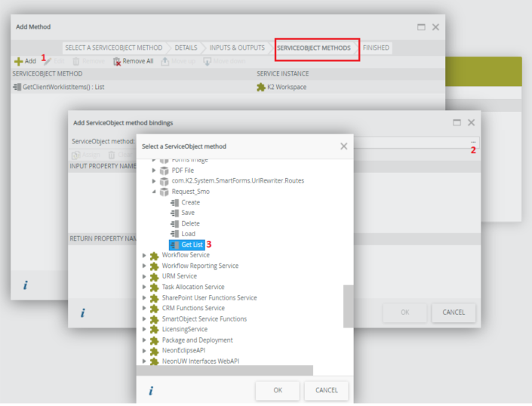Click the Delete method icon in tree
Viewport: 532px width, 406px height.
[x=174, y=223]
